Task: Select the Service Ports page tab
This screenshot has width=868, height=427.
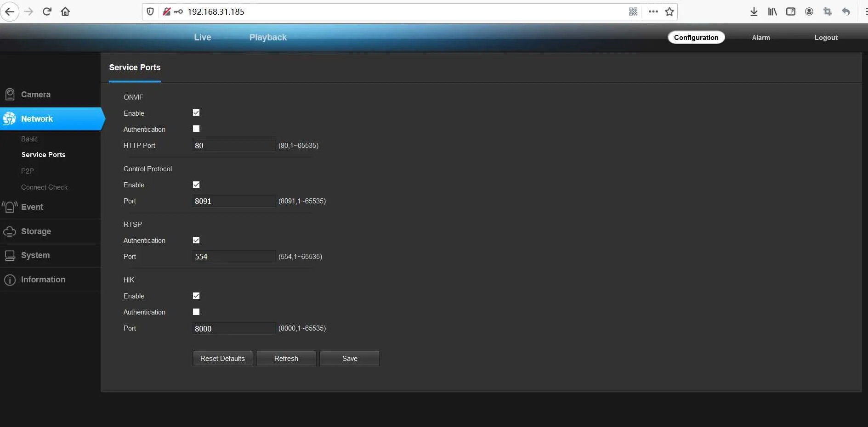Action: pyautogui.click(x=135, y=67)
